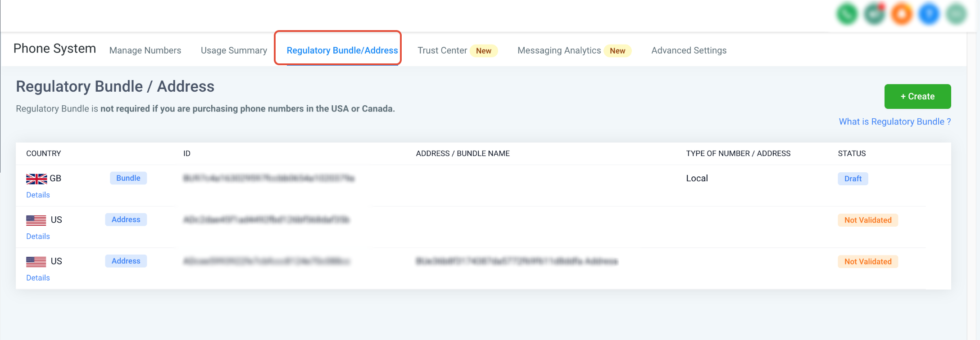Open the teal icon with red notification badge
The width and height of the screenshot is (980, 340).
coord(875,14)
